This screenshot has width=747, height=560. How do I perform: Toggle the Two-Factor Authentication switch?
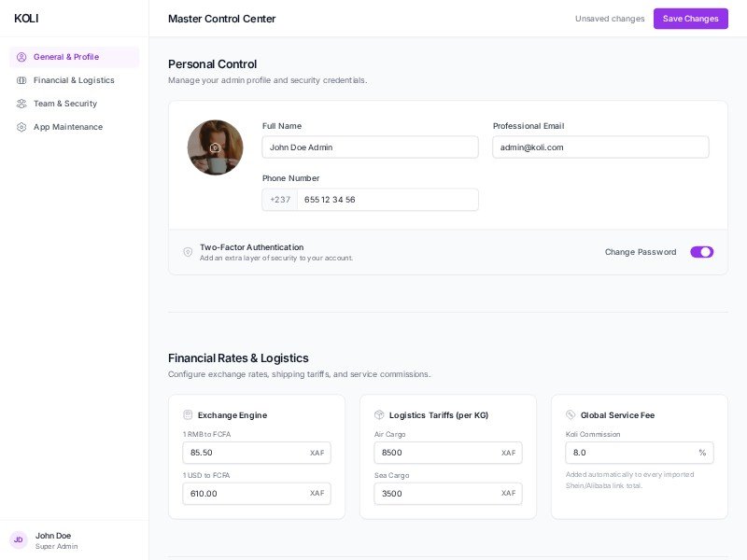point(701,252)
